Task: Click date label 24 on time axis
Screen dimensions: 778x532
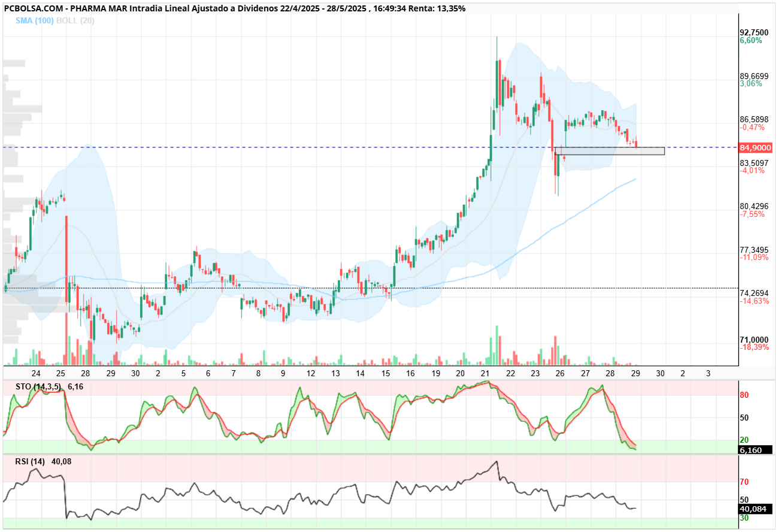Action: [36, 373]
